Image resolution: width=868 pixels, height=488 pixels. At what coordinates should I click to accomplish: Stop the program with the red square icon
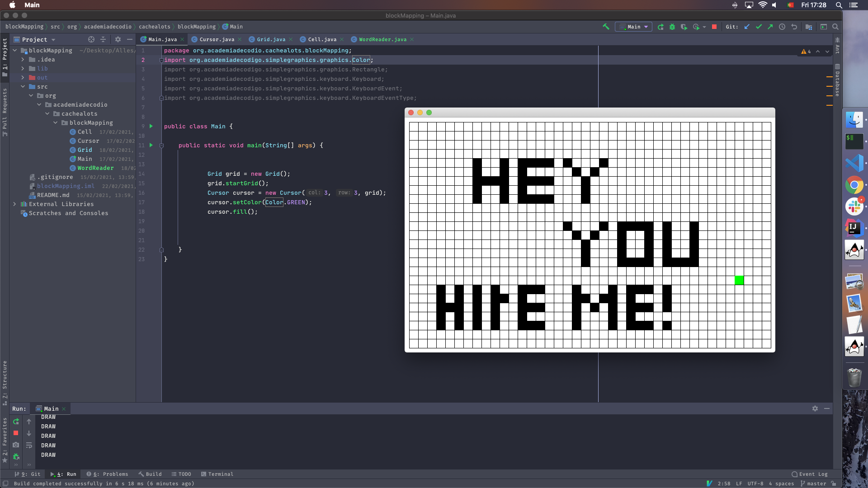(714, 27)
